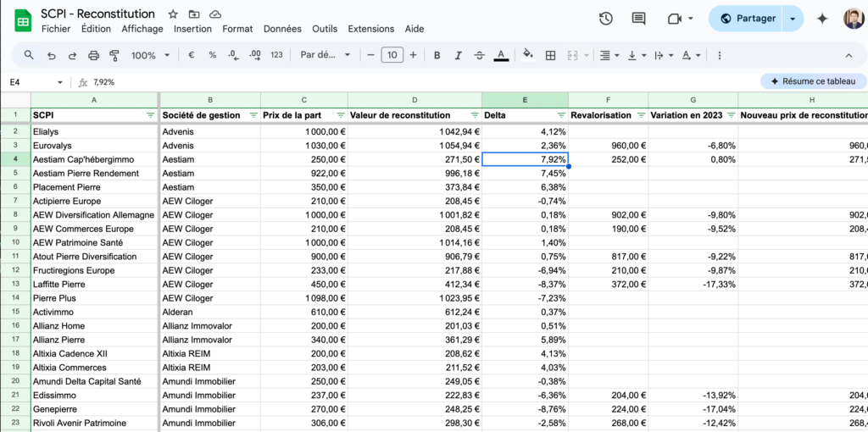Viewport: 868px width, 432px height.
Task: Open the account profile picture
Action: [854, 19]
